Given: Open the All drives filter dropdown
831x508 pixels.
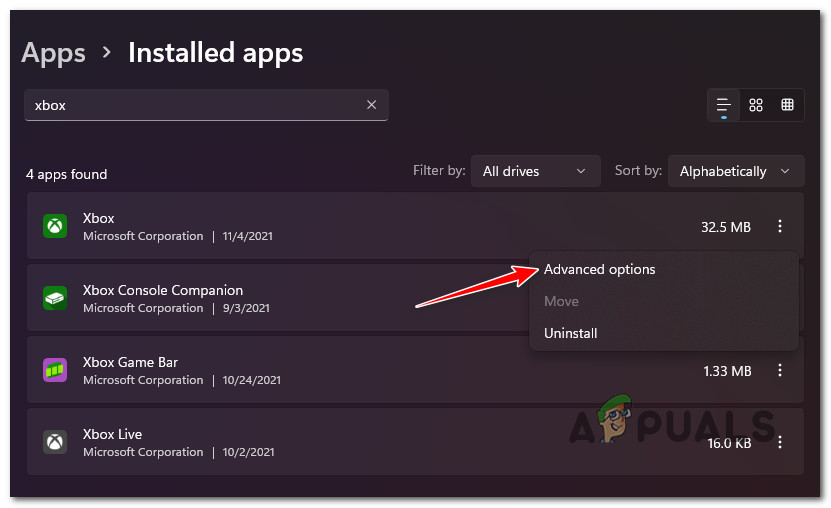Looking at the screenshot, I should click(535, 171).
